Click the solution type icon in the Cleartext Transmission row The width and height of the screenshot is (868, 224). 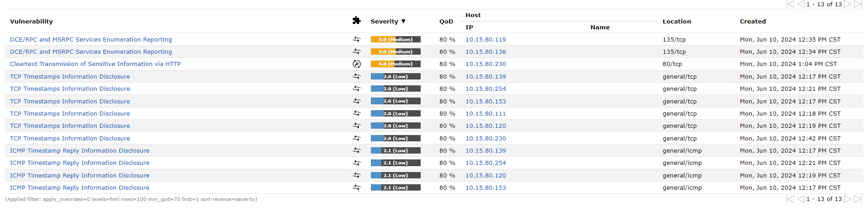point(356,64)
